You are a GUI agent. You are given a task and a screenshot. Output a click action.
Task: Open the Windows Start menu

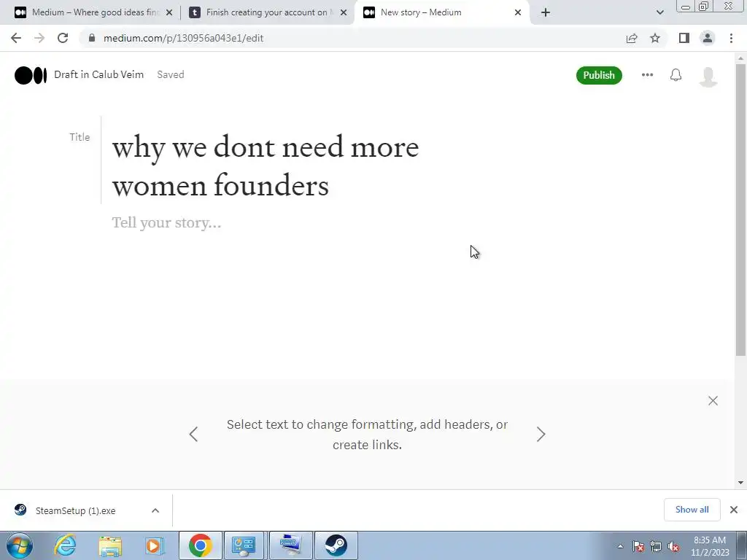20,545
